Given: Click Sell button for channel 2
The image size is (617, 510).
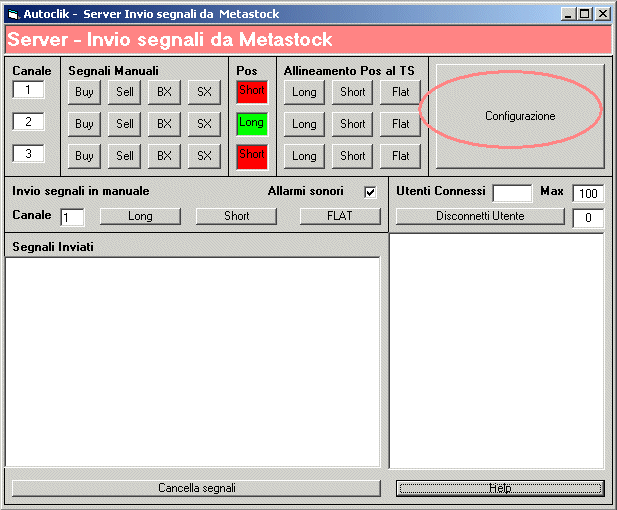Looking at the screenshot, I should pyautogui.click(x=124, y=124).
